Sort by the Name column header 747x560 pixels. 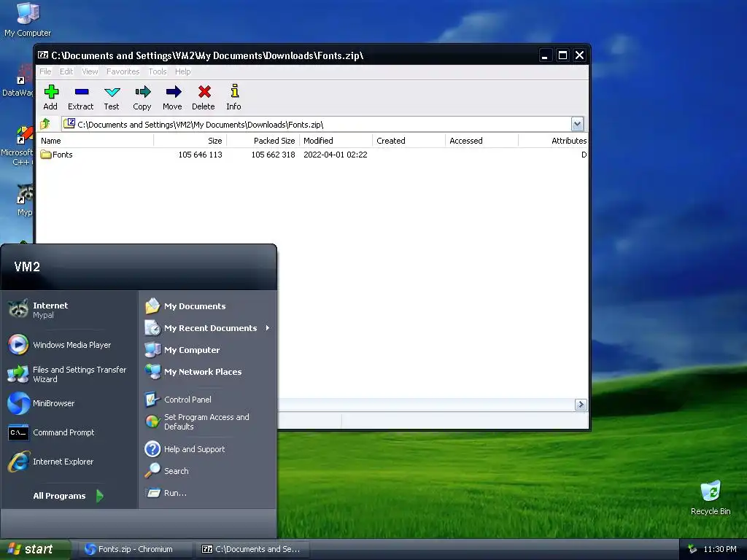click(x=96, y=141)
